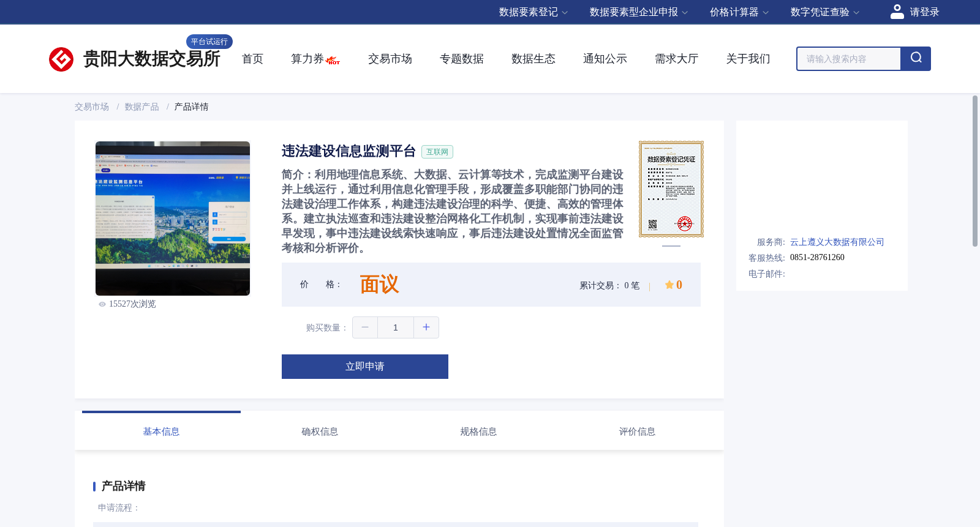Open the 数据要素登记凭证 certificate image
Screen dimensions: 980x527
coord(671,189)
